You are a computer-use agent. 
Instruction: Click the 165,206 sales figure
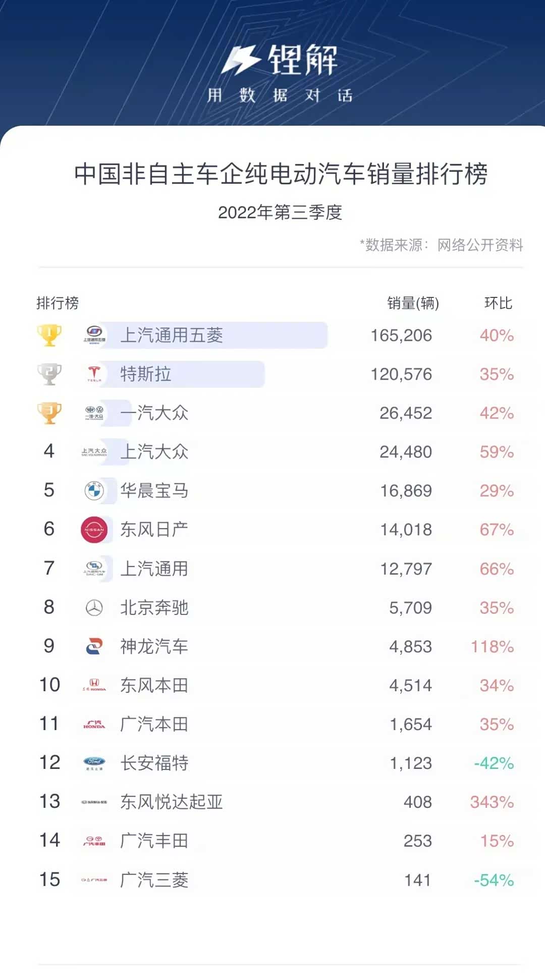[x=401, y=335]
